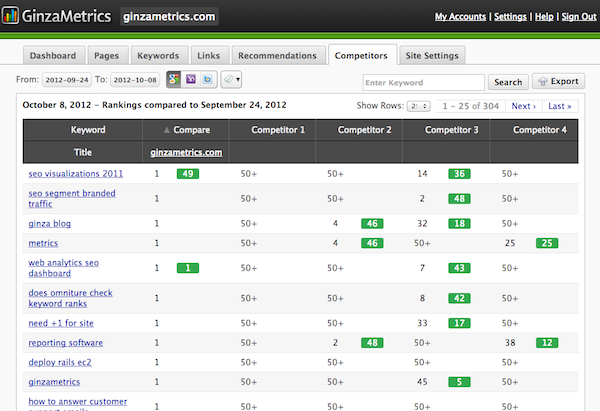Open the Keywords tab
Screen dimensions: 600x411
158,55
